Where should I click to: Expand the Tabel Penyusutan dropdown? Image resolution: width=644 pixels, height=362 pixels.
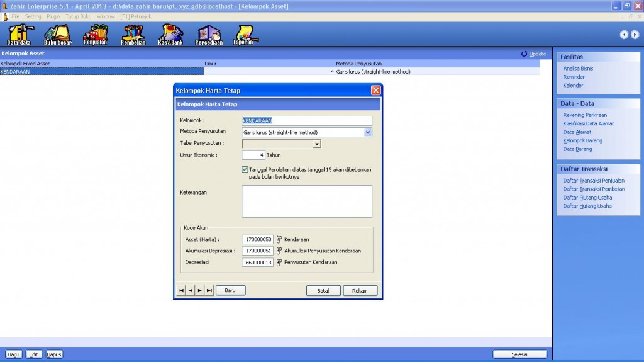pyautogui.click(x=317, y=144)
